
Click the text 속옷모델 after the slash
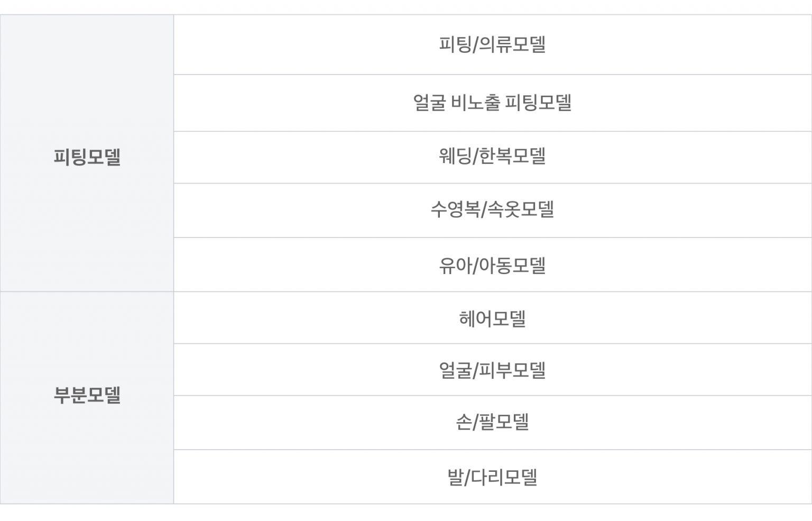tap(521, 210)
